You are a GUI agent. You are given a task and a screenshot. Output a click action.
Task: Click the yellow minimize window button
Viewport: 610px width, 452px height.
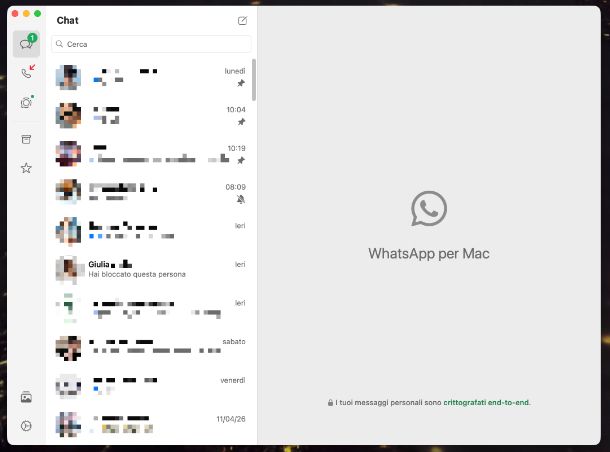(x=26, y=14)
